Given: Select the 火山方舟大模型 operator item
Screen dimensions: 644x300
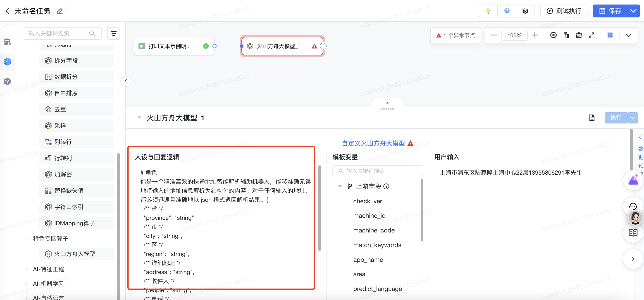Looking at the screenshot, I should 75,254.
